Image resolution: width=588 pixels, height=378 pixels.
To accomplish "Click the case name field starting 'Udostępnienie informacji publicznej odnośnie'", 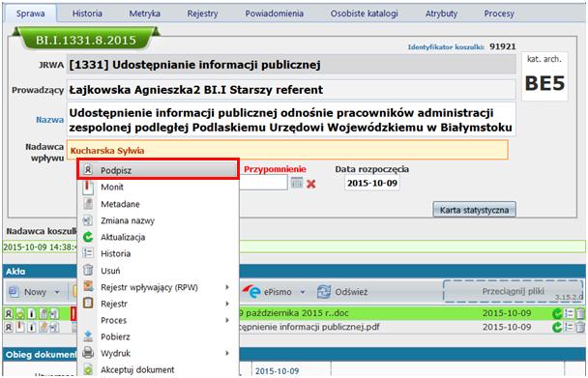I will point(291,120).
